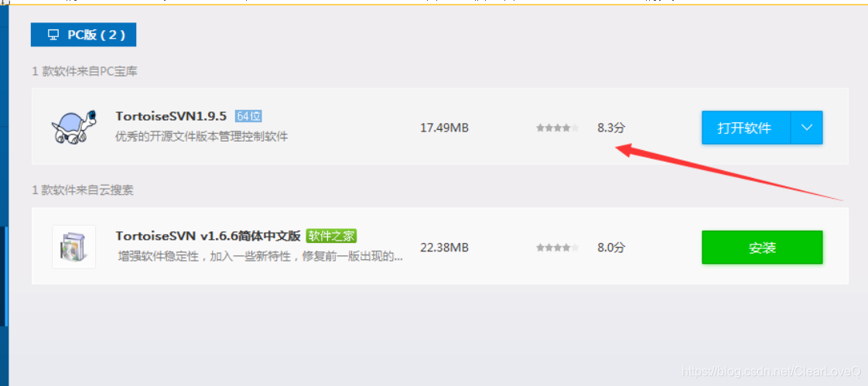
Task: Click the star rating beside 8.3分
Action: tap(558, 128)
